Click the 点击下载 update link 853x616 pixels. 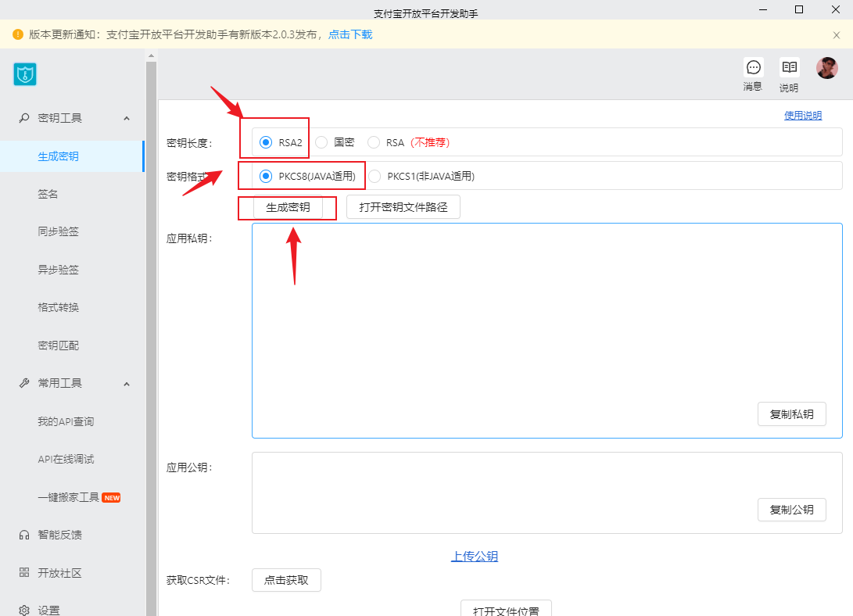[349, 34]
